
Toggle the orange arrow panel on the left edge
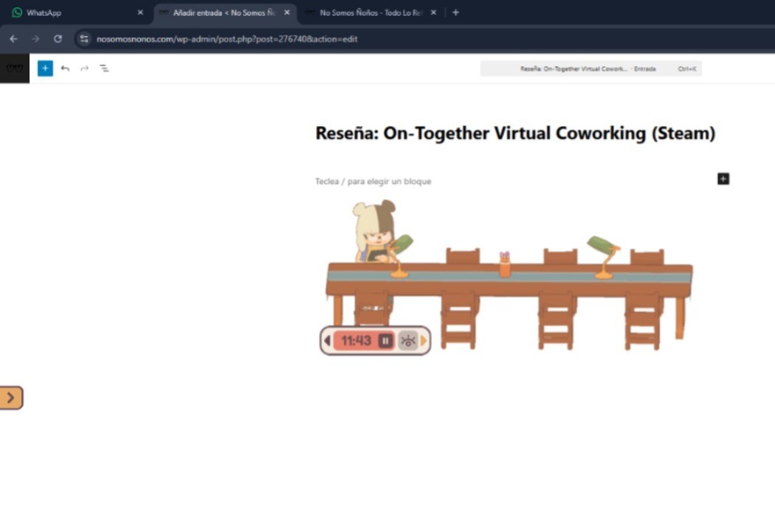click(11, 397)
